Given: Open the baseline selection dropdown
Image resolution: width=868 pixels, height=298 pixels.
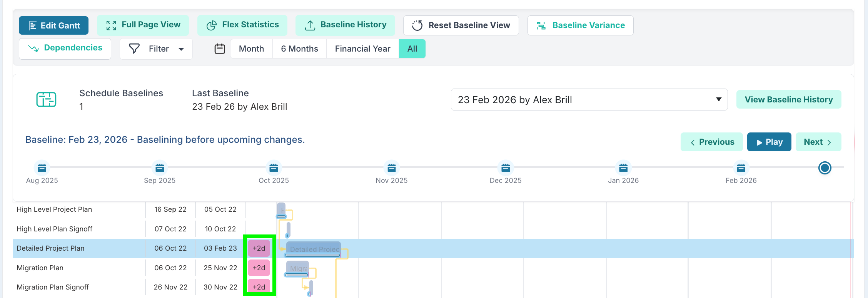Looking at the screenshot, I should pos(589,100).
